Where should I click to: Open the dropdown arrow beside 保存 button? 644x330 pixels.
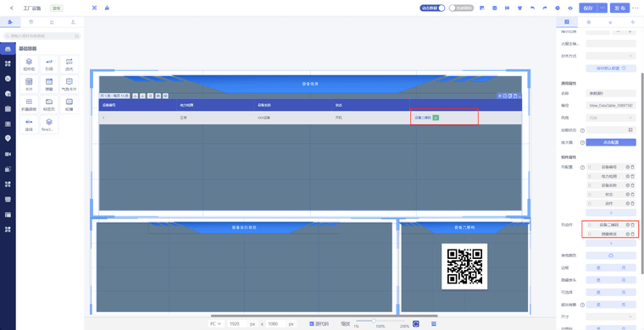pos(603,8)
